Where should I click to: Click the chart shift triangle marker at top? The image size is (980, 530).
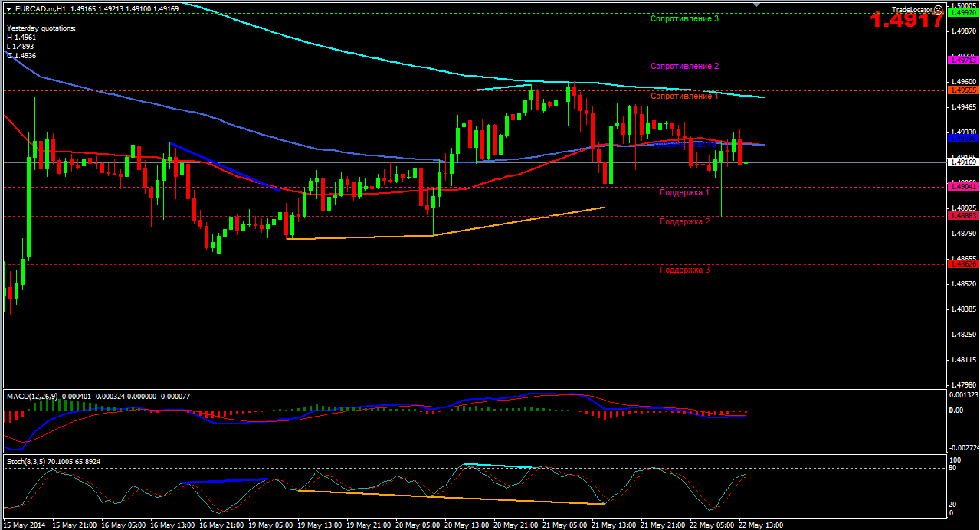(758, 5)
